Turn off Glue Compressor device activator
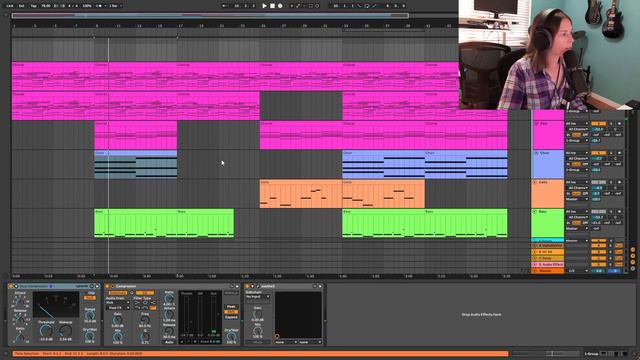The height and width of the screenshot is (360, 640). click(11, 287)
